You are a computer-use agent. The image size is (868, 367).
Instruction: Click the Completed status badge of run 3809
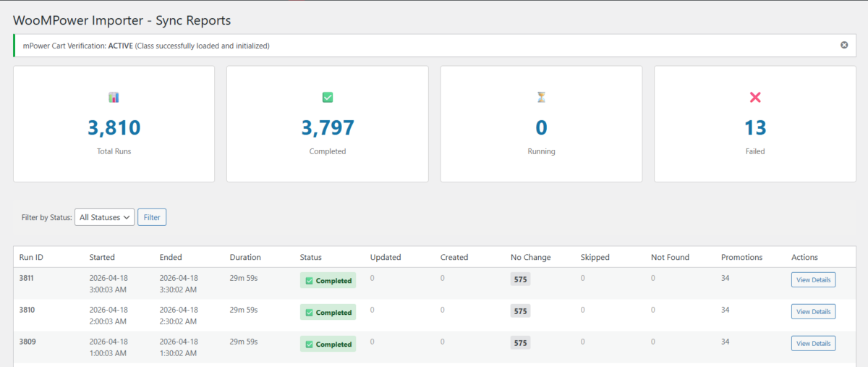click(x=328, y=345)
